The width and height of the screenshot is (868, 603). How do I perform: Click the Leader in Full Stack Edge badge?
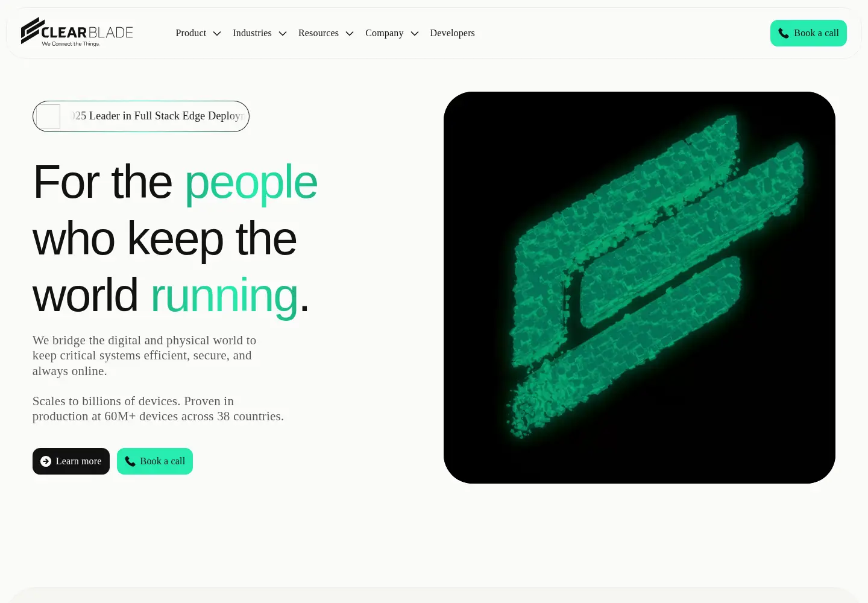pyautogui.click(x=141, y=116)
